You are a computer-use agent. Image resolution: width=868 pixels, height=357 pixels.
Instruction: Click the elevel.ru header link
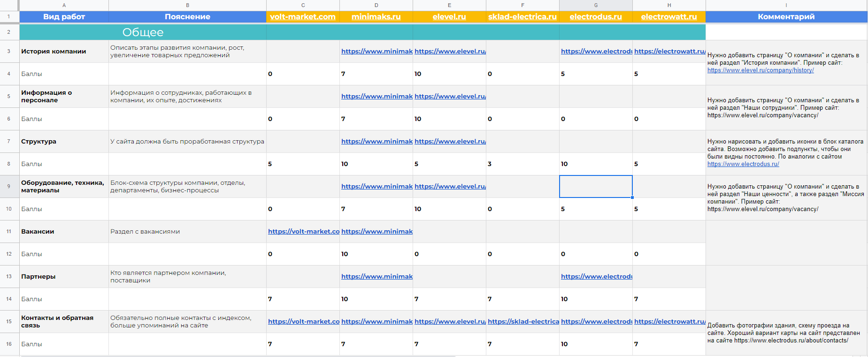pyautogui.click(x=449, y=17)
